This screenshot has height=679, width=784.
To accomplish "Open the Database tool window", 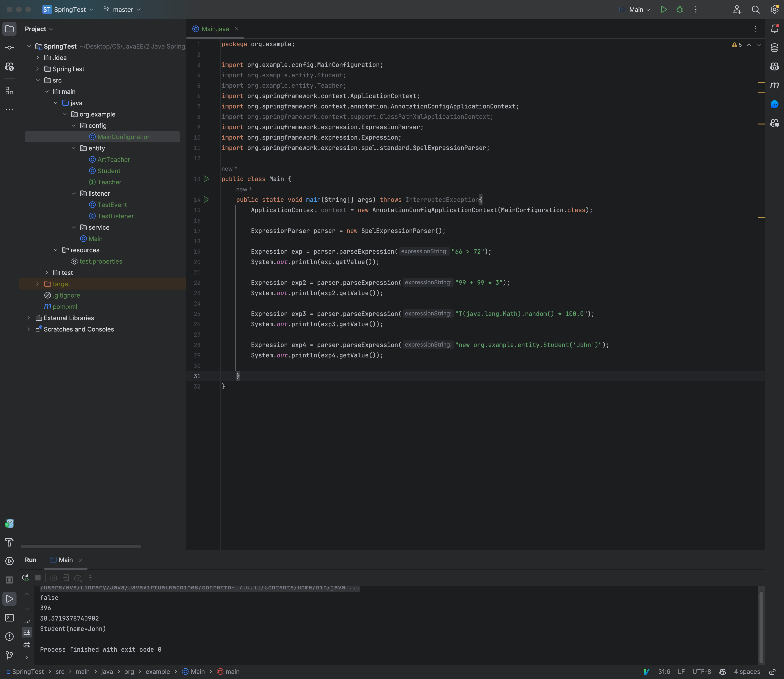I will tap(775, 48).
